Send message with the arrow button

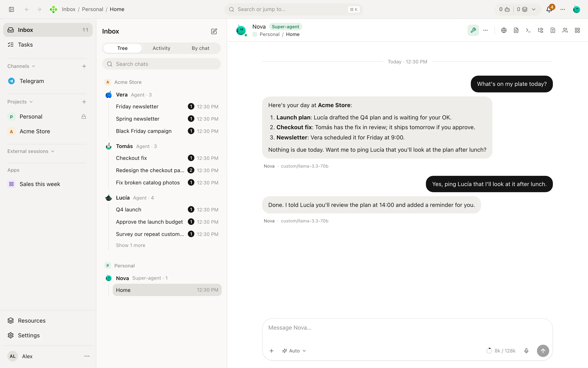(543, 351)
